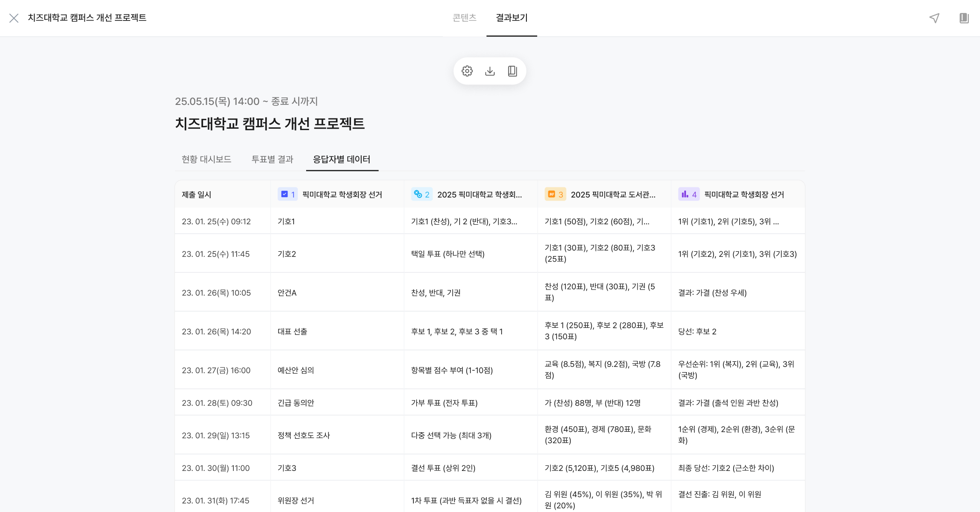Click the 제출 일시 column header
This screenshot has height=512, width=980.
click(196, 194)
